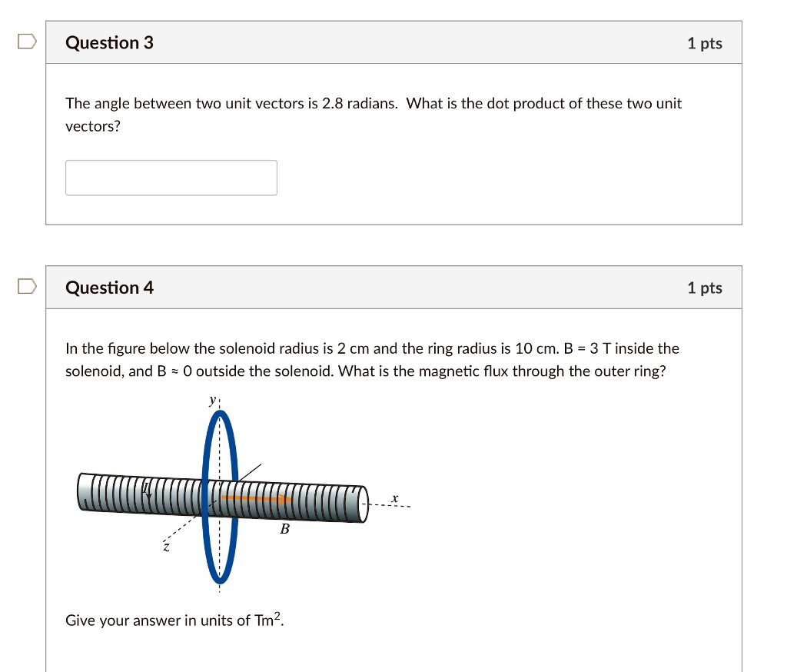
Task: Click the Question 3 answer input box
Action: [x=171, y=178]
